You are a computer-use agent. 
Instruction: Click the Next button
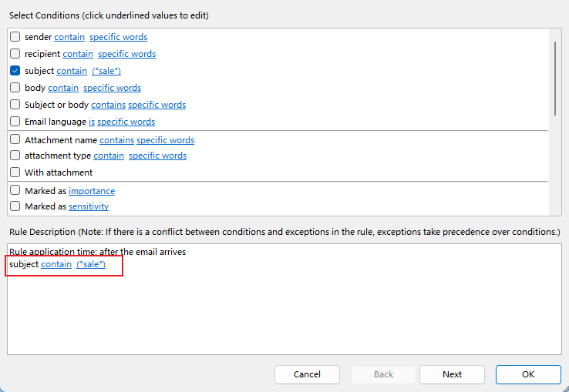(x=452, y=374)
